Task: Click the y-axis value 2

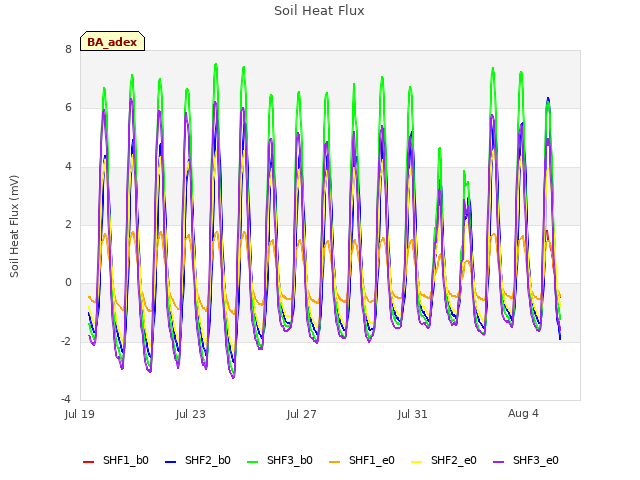Action: [68, 224]
